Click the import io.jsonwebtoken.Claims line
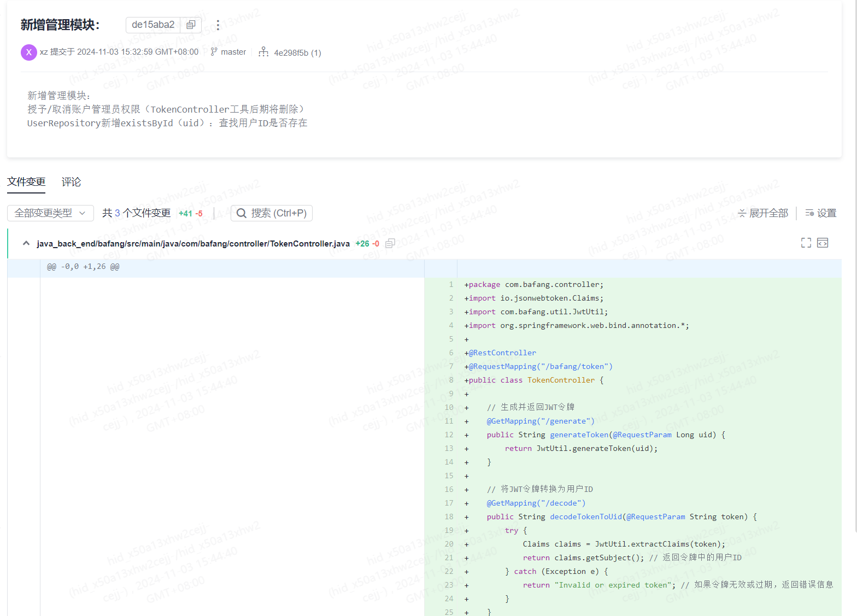This screenshot has height=616, width=857. coord(534,298)
